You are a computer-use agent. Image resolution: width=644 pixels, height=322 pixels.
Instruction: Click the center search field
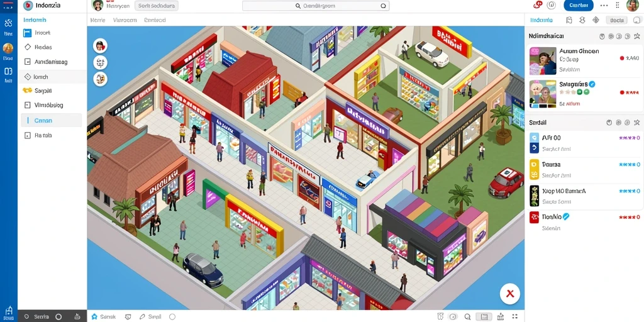[316, 6]
